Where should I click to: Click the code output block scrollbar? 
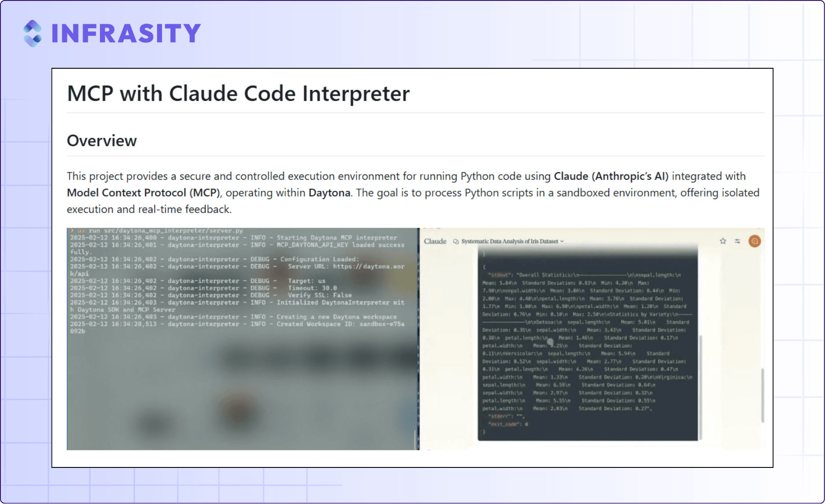click(x=700, y=387)
